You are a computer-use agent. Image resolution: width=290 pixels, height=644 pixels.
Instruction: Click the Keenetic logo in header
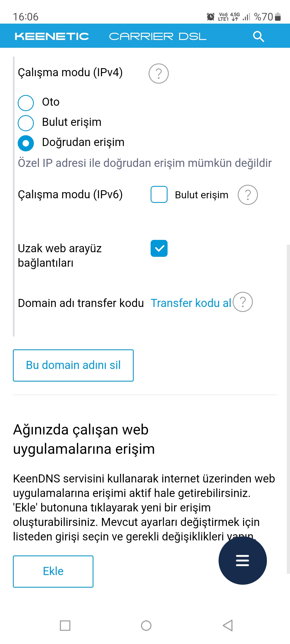tap(52, 36)
